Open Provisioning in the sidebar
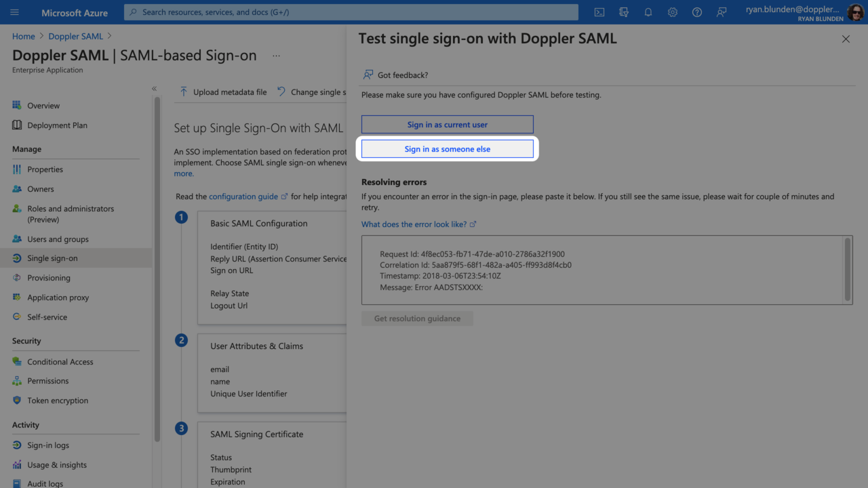Viewport: 868px width, 488px height. [x=49, y=278]
